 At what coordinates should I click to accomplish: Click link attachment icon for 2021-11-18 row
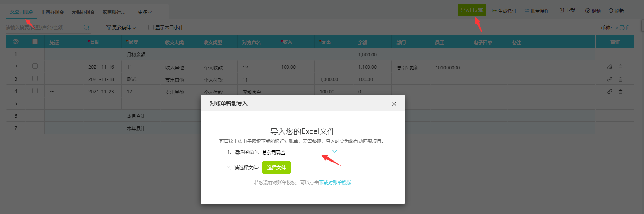pos(610,79)
